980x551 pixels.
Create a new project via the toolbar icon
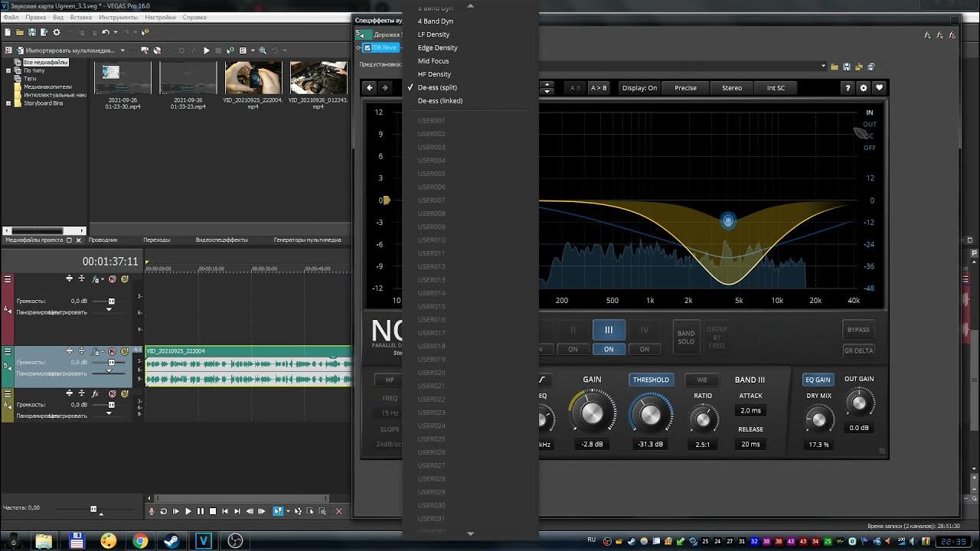[x=8, y=32]
